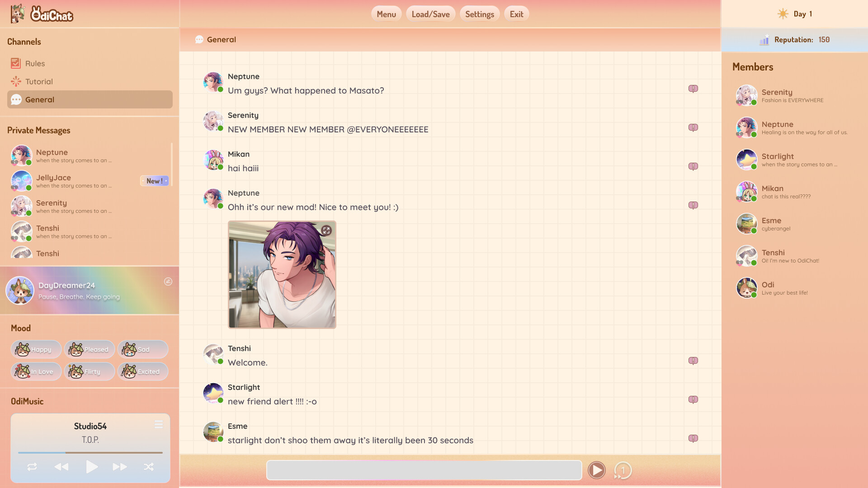
Task: Select the Excited mood
Action: tap(143, 371)
